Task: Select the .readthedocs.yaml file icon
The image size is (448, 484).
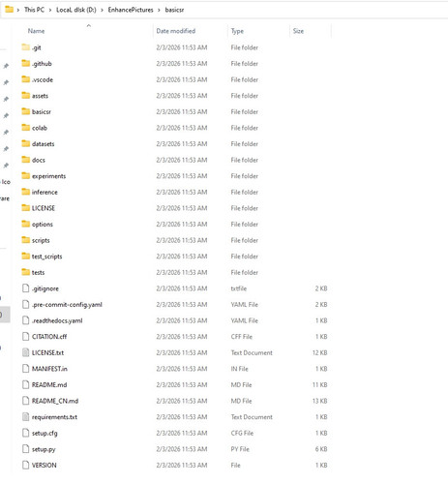Action: 26,320
